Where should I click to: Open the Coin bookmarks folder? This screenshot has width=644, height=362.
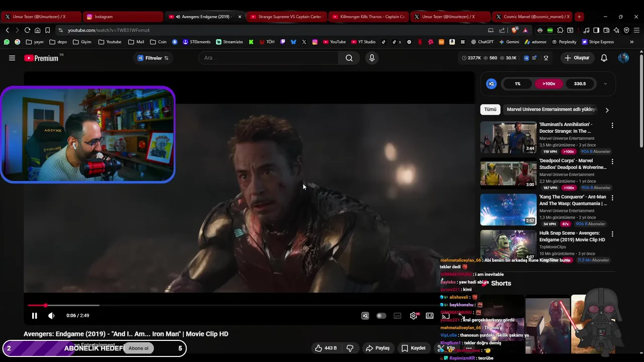[x=158, y=42]
